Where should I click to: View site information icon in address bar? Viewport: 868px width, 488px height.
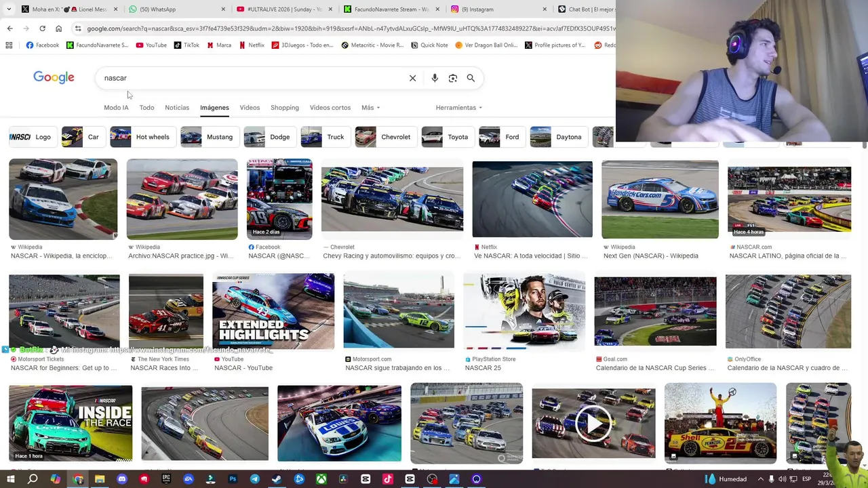click(78, 28)
